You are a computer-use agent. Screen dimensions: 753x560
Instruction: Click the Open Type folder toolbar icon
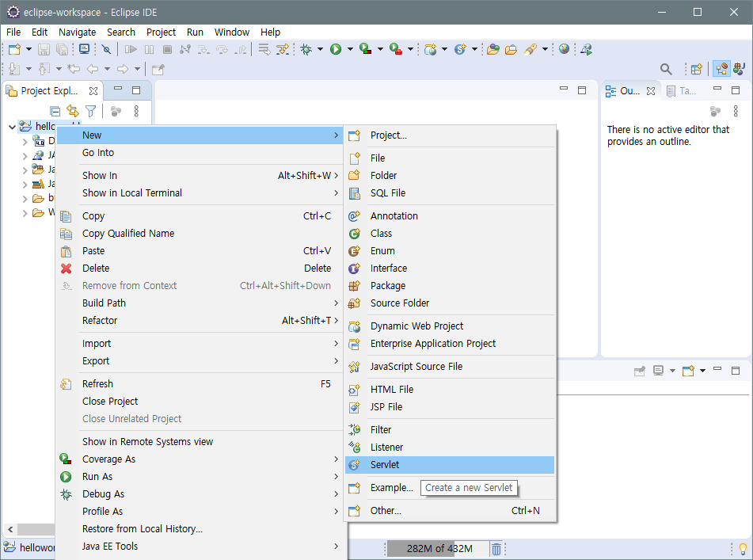point(492,49)
